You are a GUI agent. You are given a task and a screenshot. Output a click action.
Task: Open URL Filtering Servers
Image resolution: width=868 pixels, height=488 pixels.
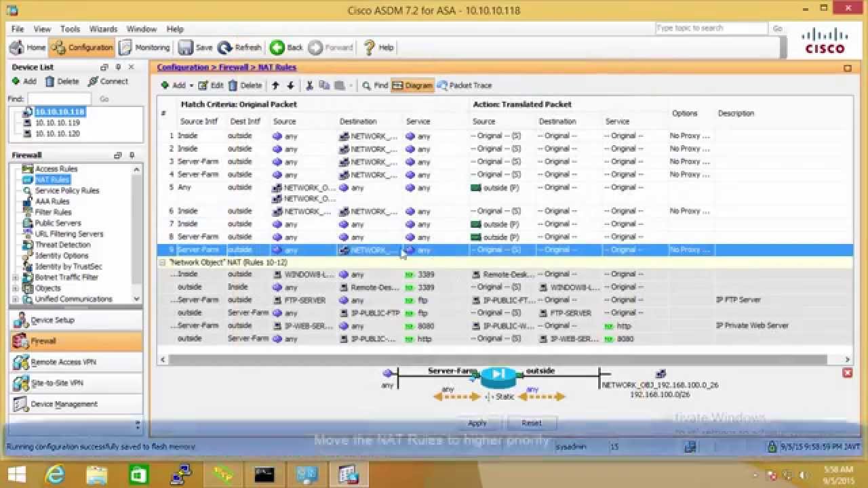69,234
